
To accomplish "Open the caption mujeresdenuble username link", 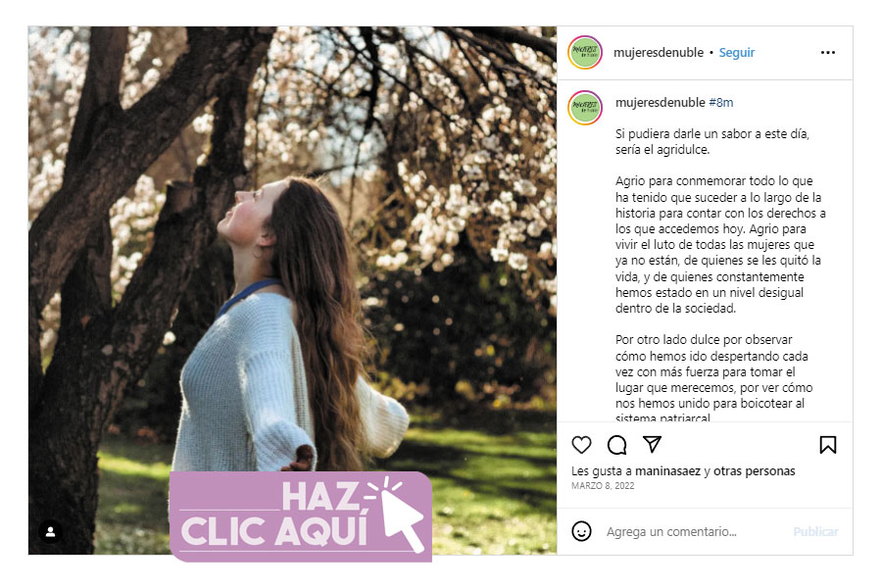I will click(660, 102).
